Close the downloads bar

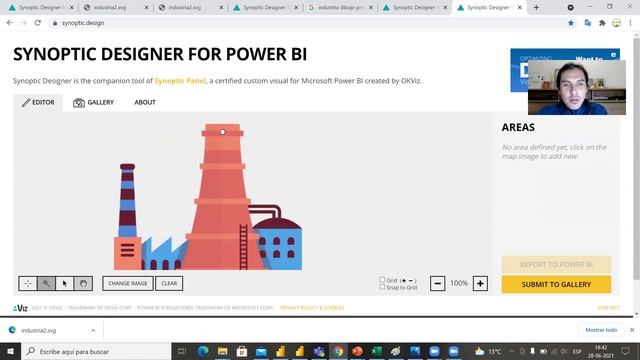click(x=632, y=330)
